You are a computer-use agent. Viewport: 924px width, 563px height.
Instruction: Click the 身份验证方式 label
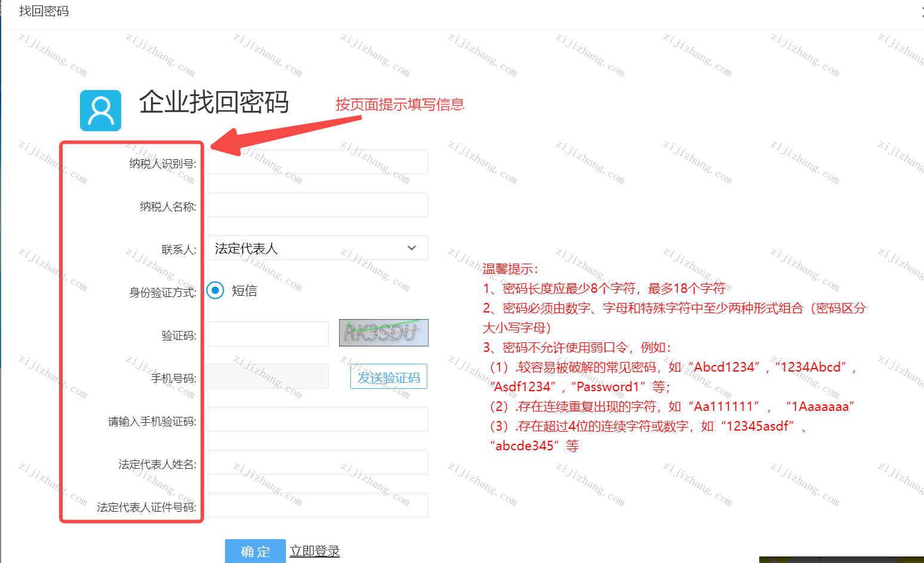[x=163, y=292]
